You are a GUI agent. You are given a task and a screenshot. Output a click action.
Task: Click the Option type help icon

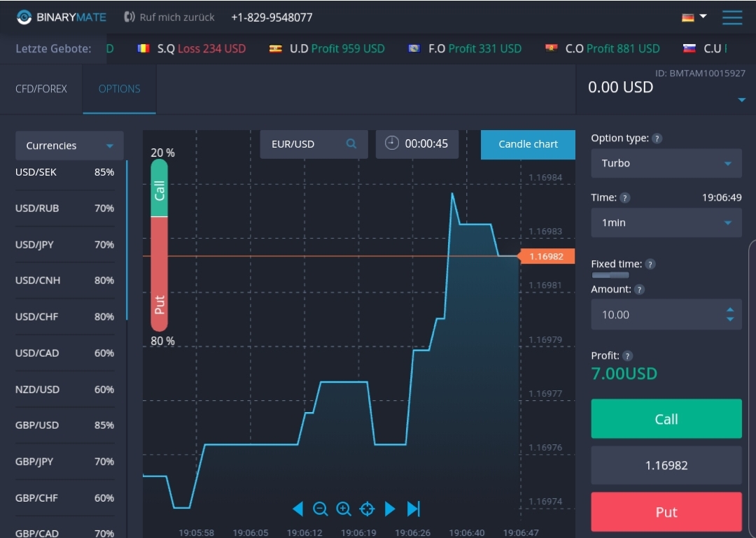657,139
